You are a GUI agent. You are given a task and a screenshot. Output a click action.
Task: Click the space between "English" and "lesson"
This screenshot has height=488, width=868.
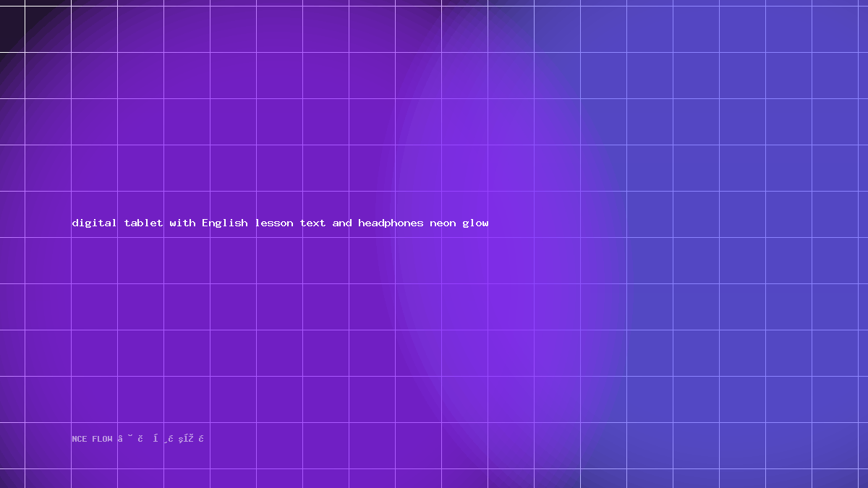pos(252,223)
